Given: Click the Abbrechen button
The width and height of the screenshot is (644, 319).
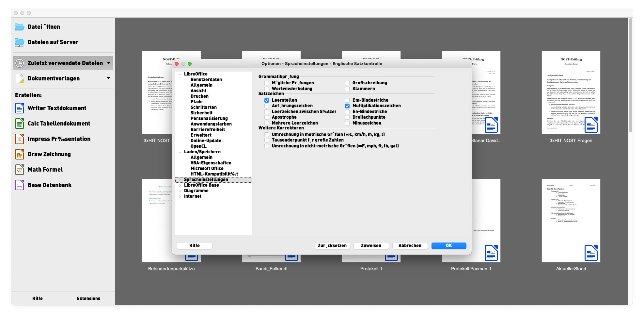Looking at the screenshot, I should tap(410, 246).
